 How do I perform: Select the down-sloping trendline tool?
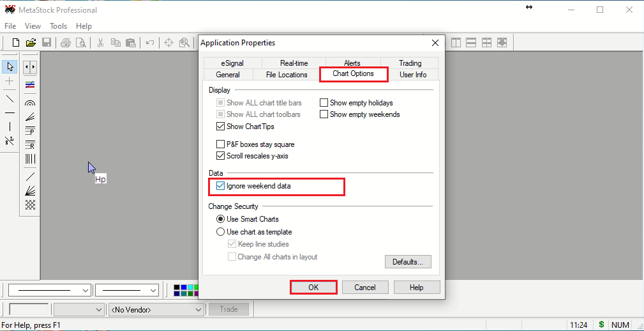coord(10,98)
